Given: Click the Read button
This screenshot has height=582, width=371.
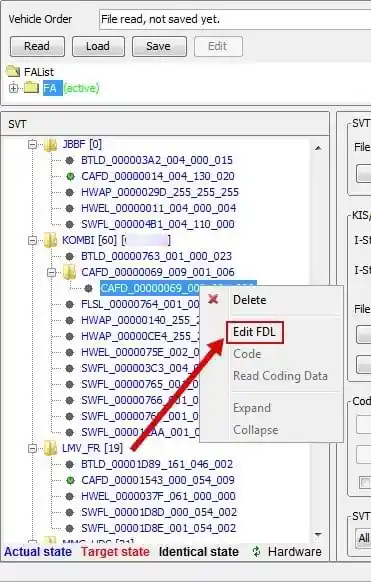Looking at the screenshot, I should (x=37, y=46).
